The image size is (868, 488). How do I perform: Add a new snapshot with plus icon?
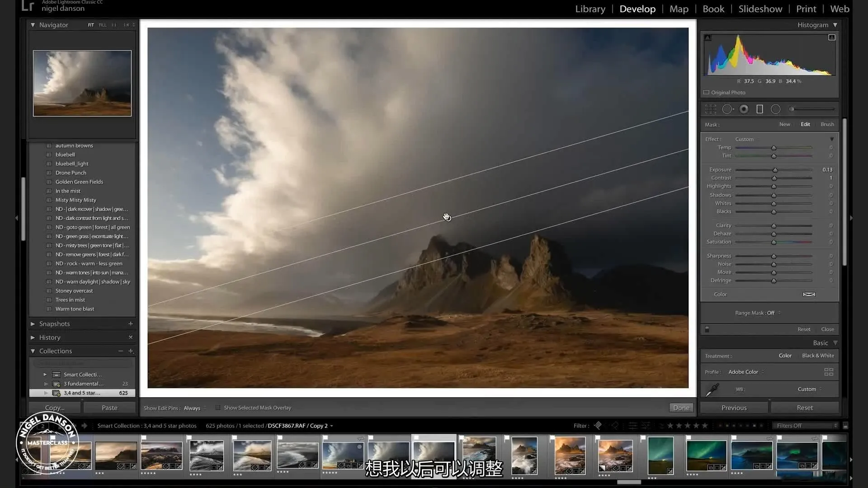click(x=131, y=324)
